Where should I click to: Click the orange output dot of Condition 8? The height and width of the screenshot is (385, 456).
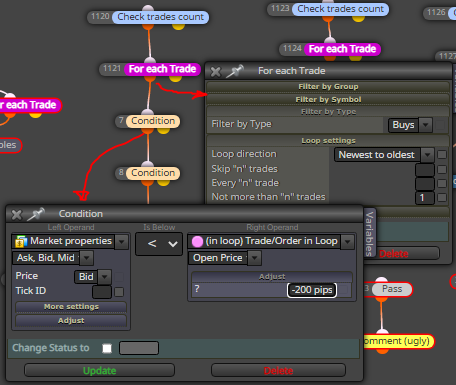[x=148, y=182]
